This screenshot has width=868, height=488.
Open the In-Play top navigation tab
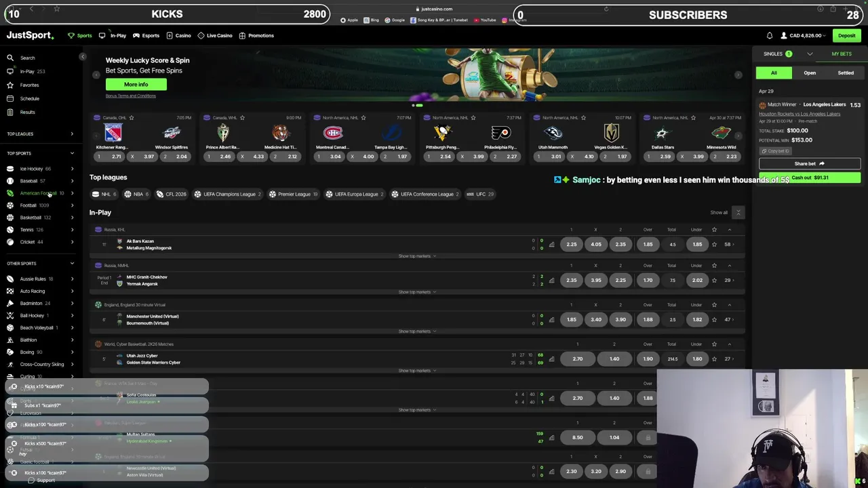[x=114, y=35]
